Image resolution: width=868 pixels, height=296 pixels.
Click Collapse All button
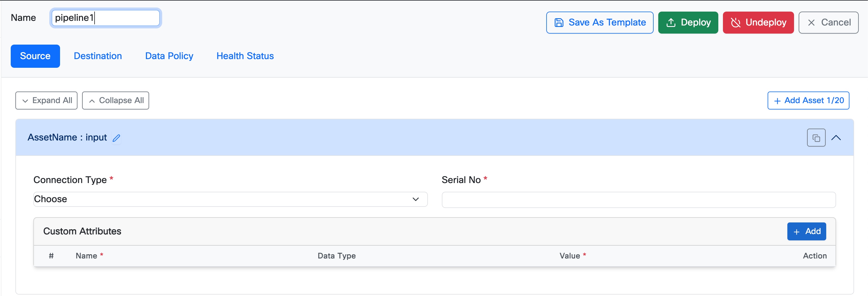tap(115, 101)
